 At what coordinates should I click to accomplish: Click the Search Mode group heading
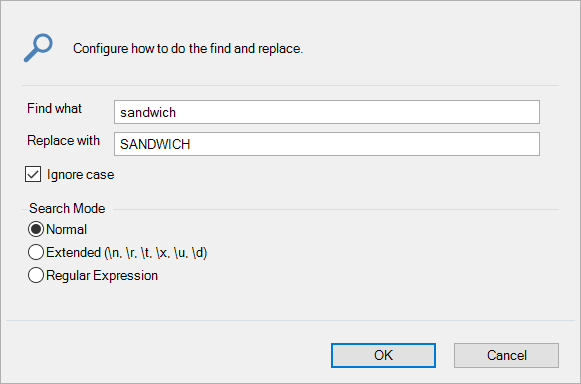pos(67,208)
